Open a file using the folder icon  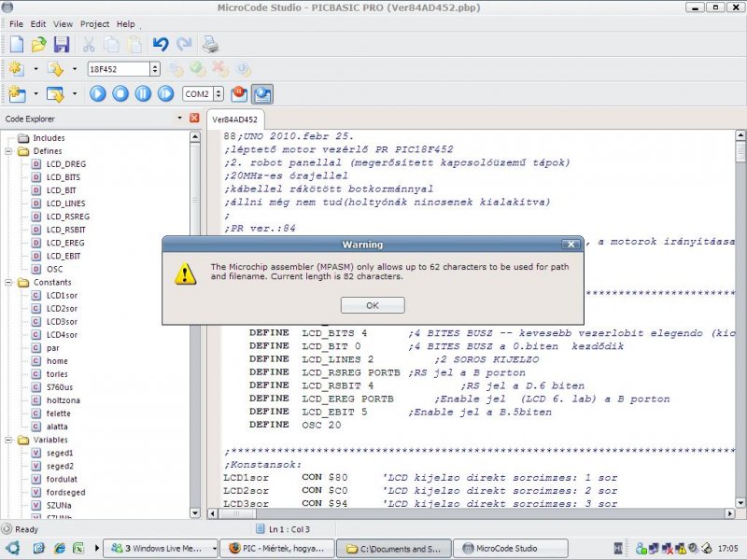[39, 44]
